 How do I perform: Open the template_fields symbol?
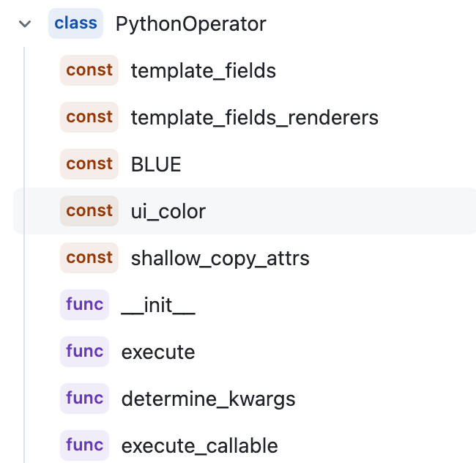(x=204, y=71)
